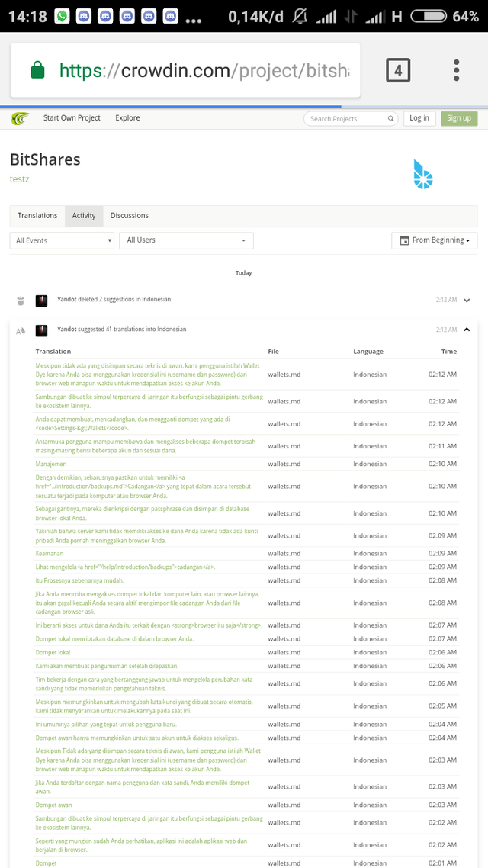Viewport: 488px width, 868px height.
Task: Switch to the Discussions tab
Action: point(129,215)
